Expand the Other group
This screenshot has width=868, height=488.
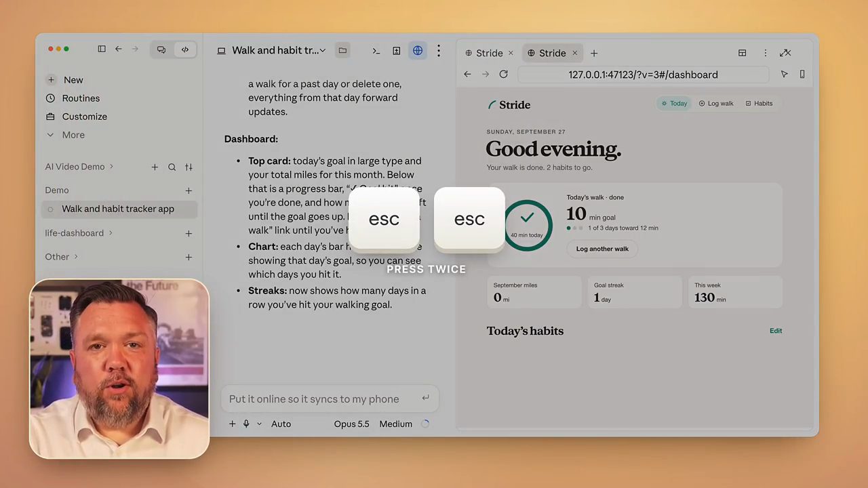(62, 257)
